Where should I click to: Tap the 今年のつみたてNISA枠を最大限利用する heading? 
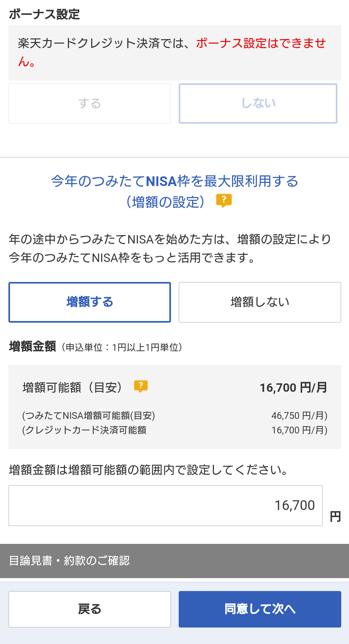click(174, 181)
